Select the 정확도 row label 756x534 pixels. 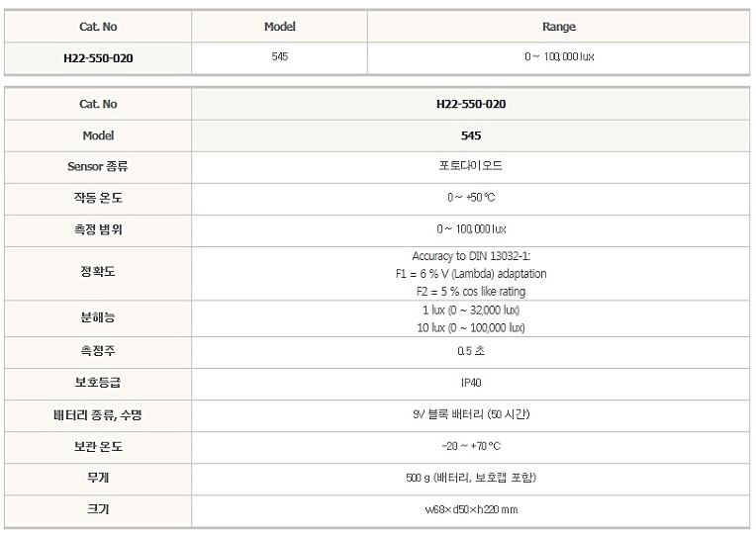tap(98, 272)
